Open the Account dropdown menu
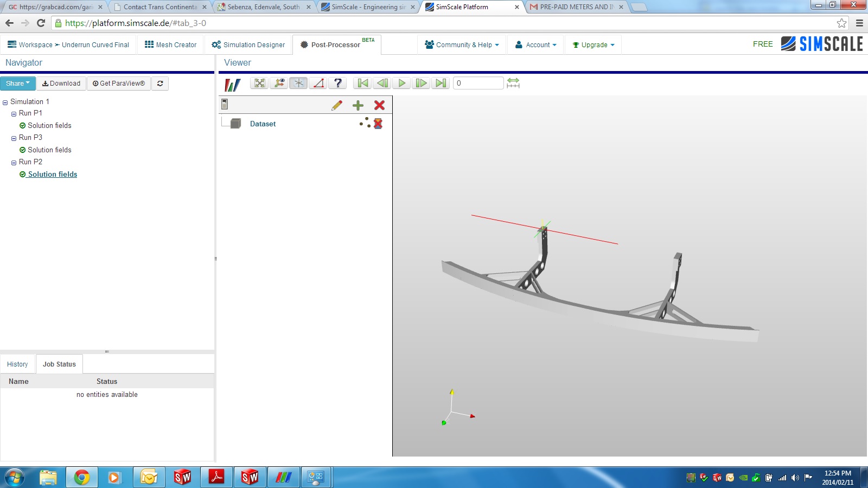The width and height of the screenshot is (868, 488). [535, 44]
